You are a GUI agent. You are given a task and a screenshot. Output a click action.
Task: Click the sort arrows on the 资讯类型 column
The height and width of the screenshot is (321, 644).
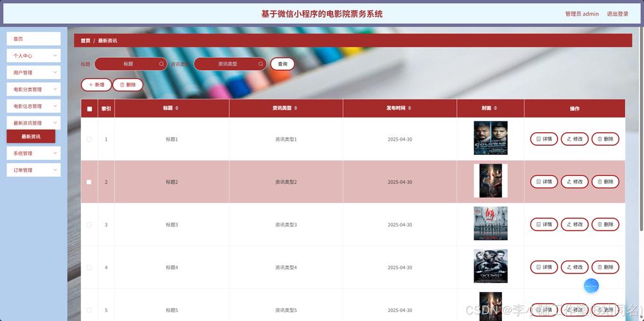point(296,108)
